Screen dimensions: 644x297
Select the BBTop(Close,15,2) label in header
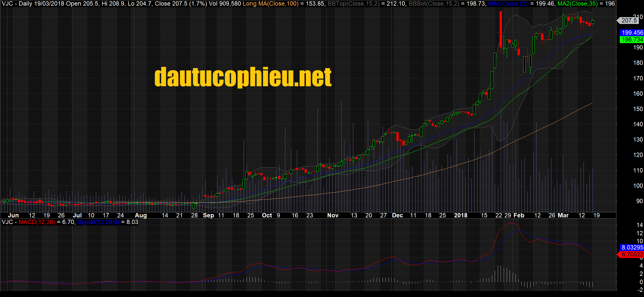pos(353,4)
